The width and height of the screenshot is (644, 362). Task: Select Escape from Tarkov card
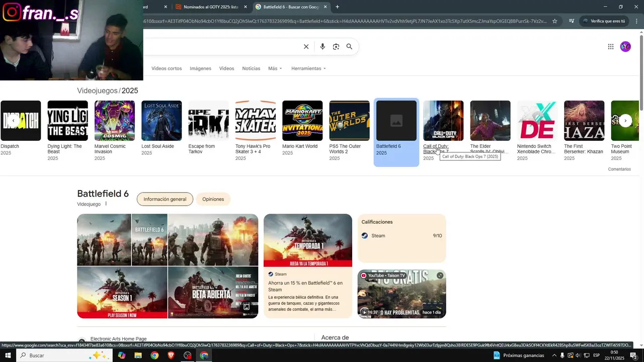tap(208, 131)
